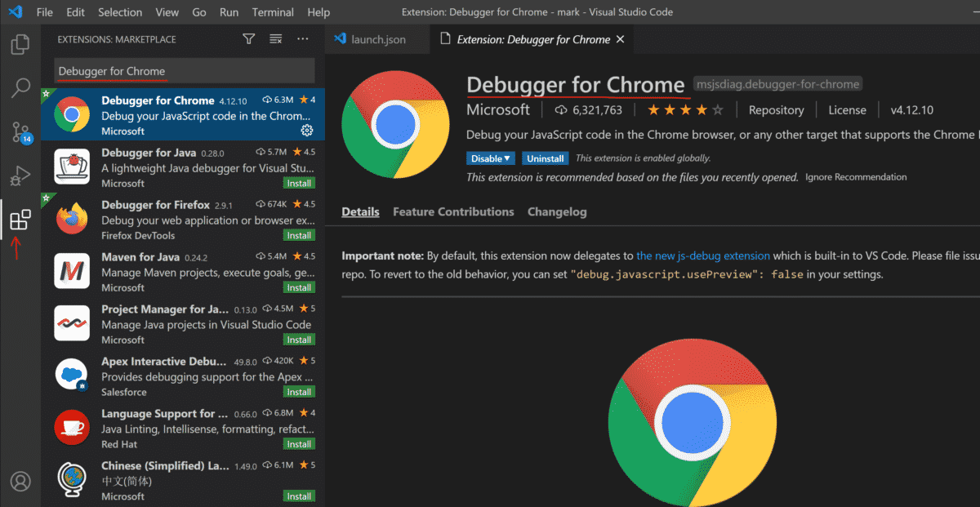This screenshot has width=980, height=507.
Task: Open the Feature Contributions tab
Action: (x=453, y=211)
